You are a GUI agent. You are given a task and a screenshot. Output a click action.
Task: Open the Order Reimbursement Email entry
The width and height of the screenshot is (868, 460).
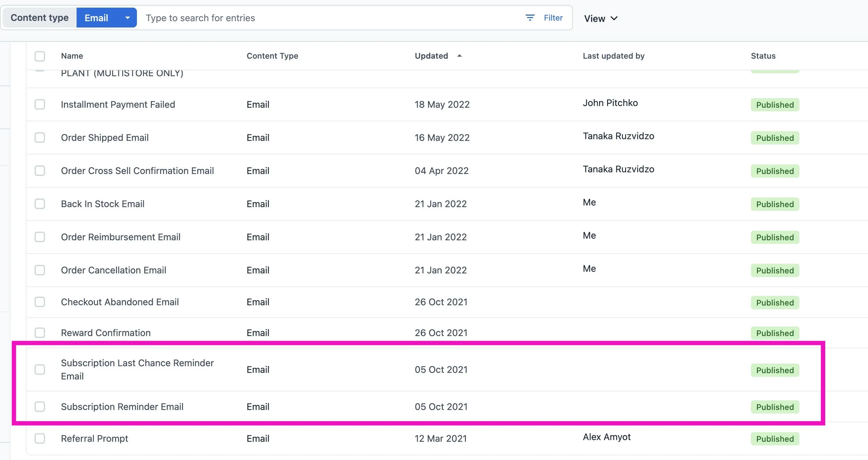[x=121, y=237]
